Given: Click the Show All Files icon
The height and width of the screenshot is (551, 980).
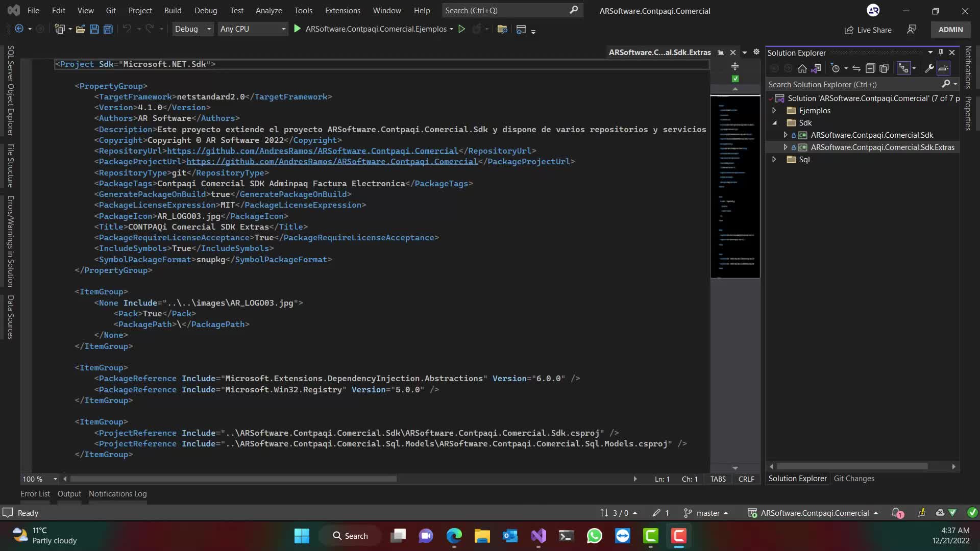Looking at the screenshot, I should (884, 68).
